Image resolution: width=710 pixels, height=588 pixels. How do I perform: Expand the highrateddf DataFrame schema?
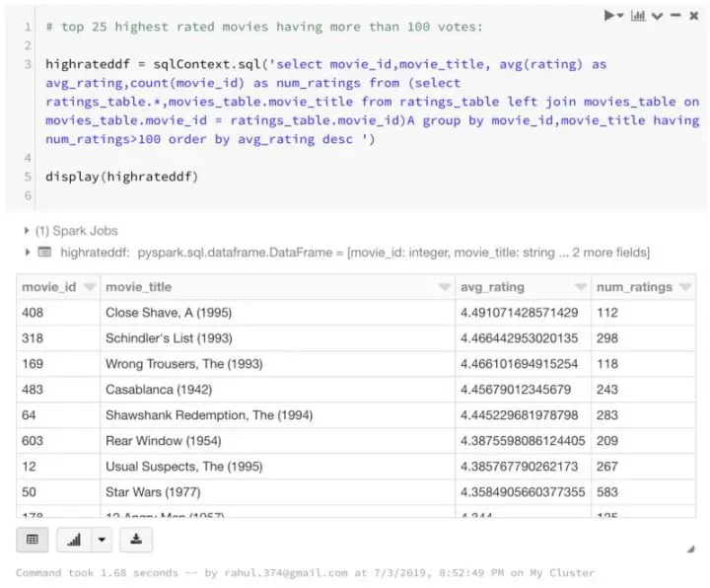pyautogui.click(x=26, y=253)
